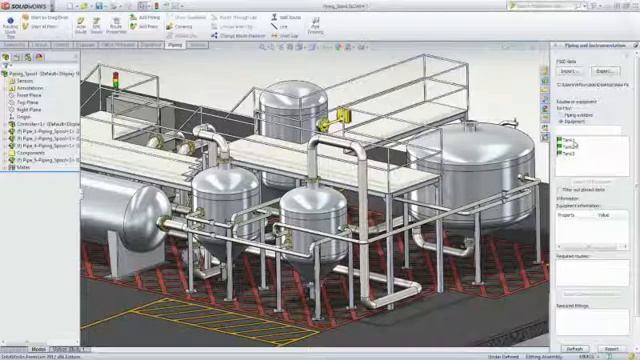Click the Pipe Drawing tool

pyautogui.click(x=316, y=25)
